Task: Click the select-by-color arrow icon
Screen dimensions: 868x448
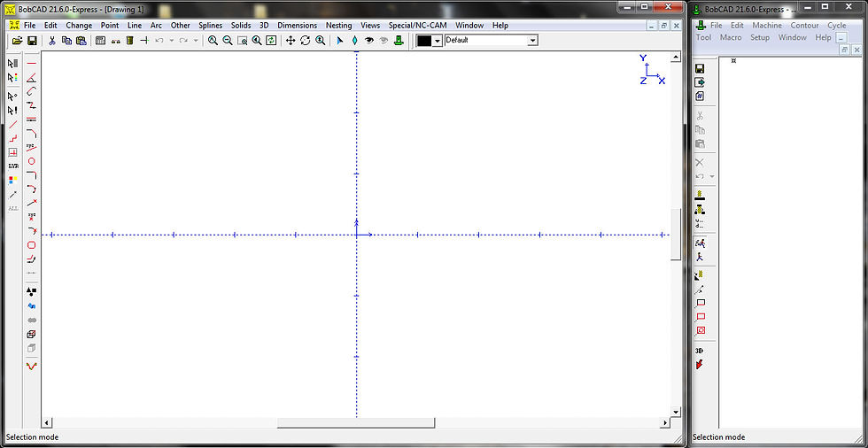Action: (x=12, y=77)
